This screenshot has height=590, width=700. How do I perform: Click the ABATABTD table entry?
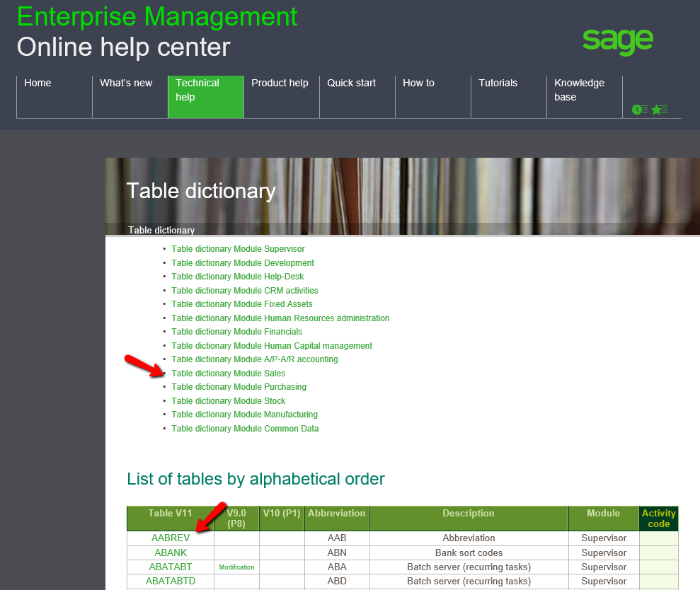pos(171,581)
